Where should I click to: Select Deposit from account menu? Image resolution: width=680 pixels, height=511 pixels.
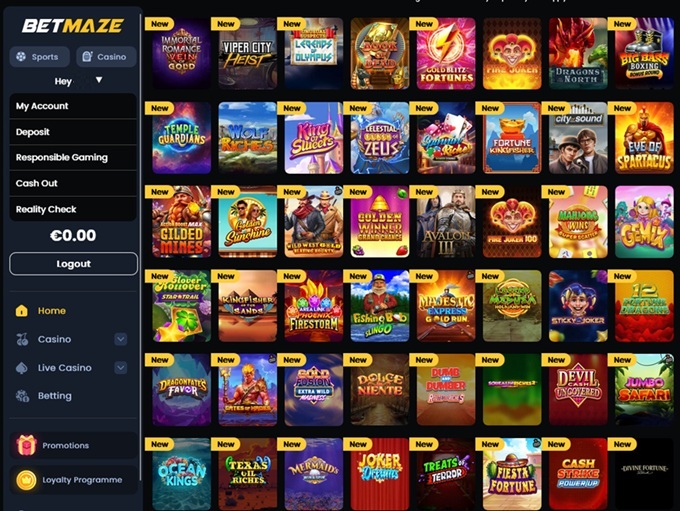[x=73, y=132]
